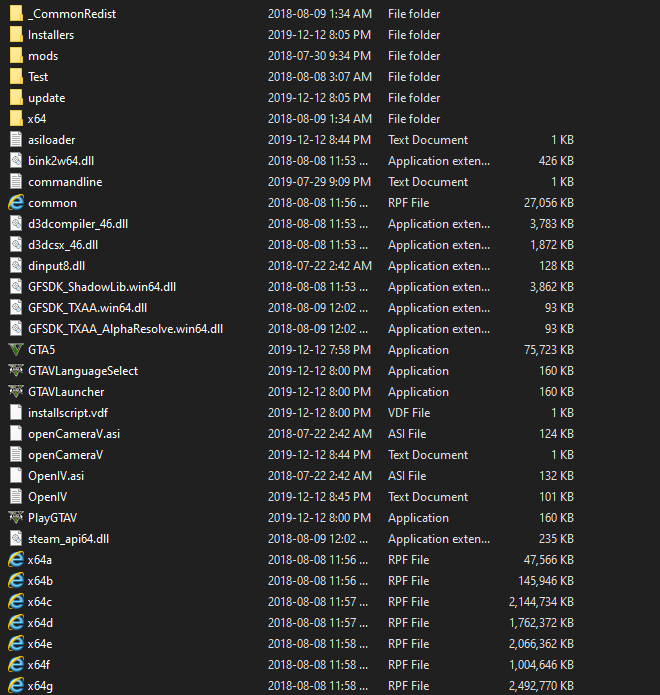The width and height of the screenshot is (660, 695).
Task: Click the GFSDK_ShadowLib.win64.dll icon
Action: (x=16, y=287)
